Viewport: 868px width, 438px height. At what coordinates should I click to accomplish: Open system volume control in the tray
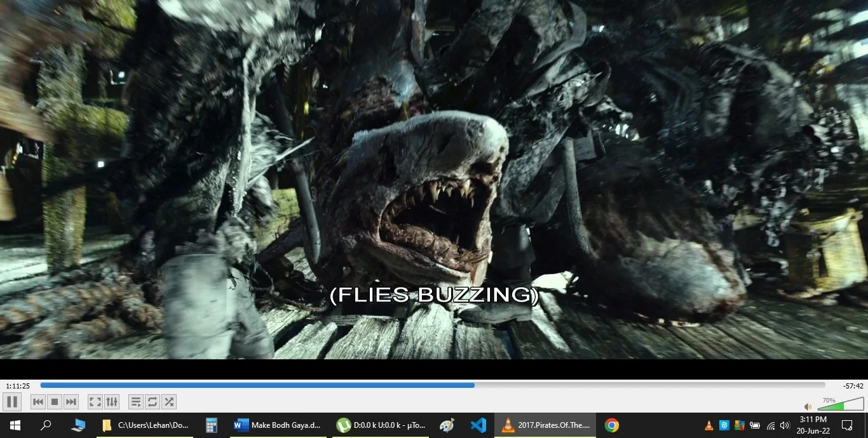click(785, 425)
